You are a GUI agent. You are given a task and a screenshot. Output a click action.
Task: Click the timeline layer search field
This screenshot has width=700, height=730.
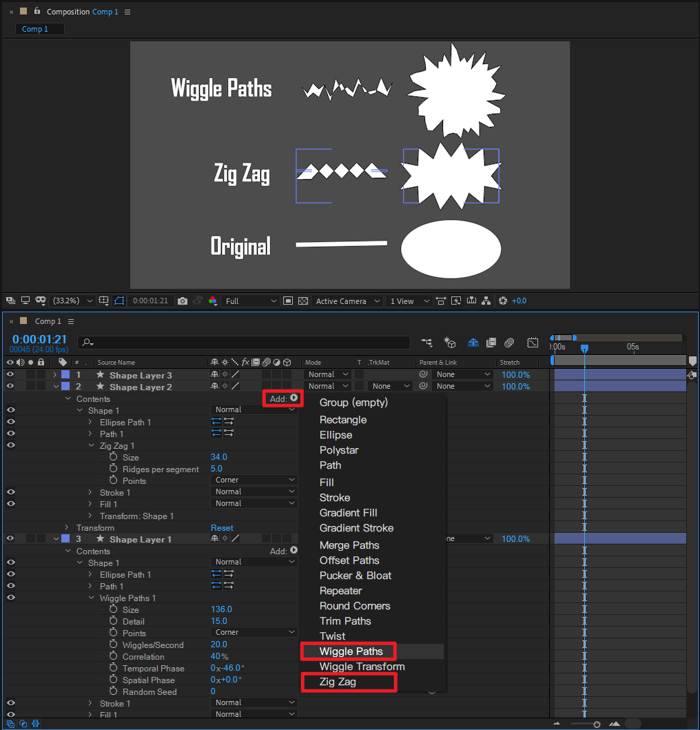pos(245,343)
